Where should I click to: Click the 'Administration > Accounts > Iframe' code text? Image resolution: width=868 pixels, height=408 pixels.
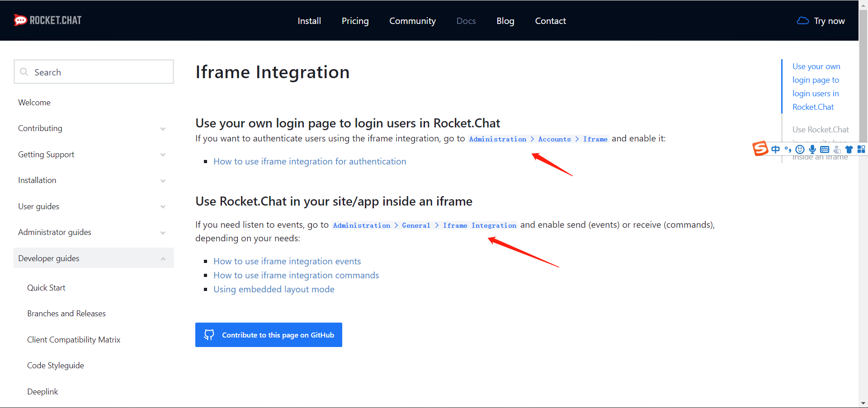click(x=538, y=139)
